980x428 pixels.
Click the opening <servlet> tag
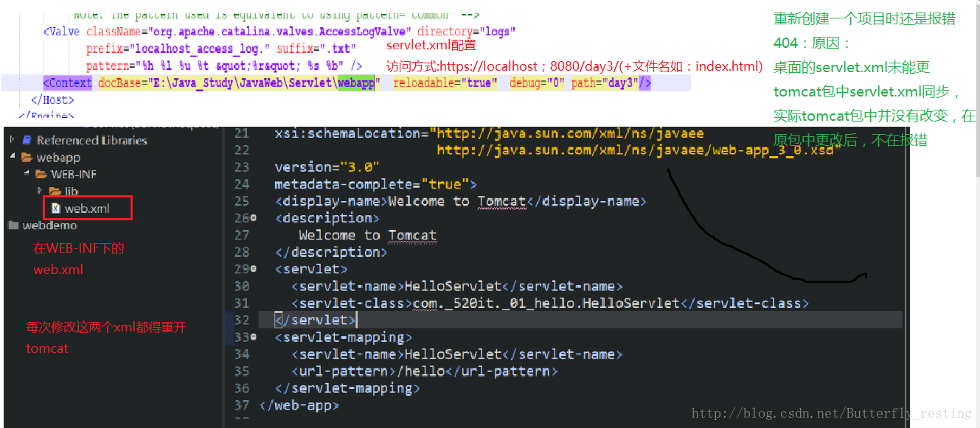(311, 269)
